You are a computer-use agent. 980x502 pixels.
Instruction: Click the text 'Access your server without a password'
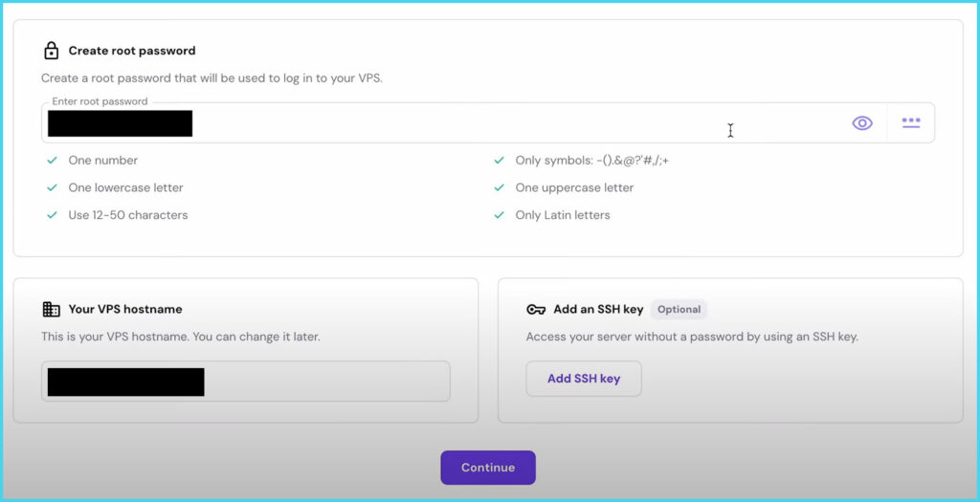click(x=635, y=337)
